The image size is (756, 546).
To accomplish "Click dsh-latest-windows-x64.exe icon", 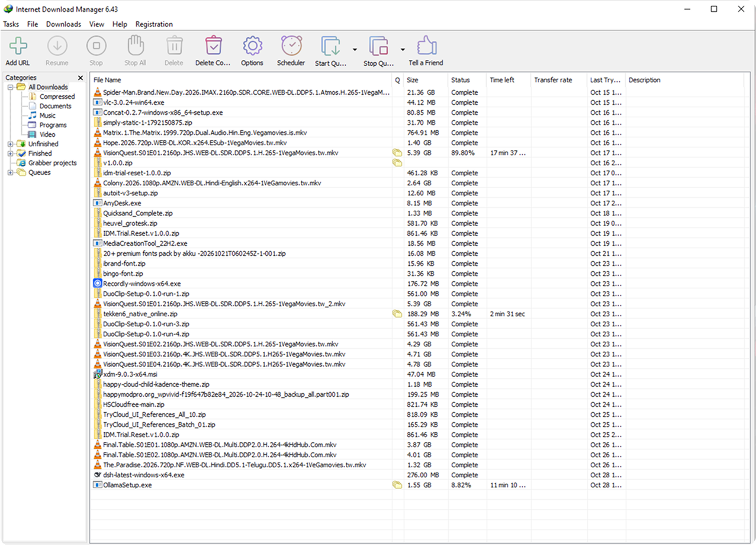I will (98, 475).
